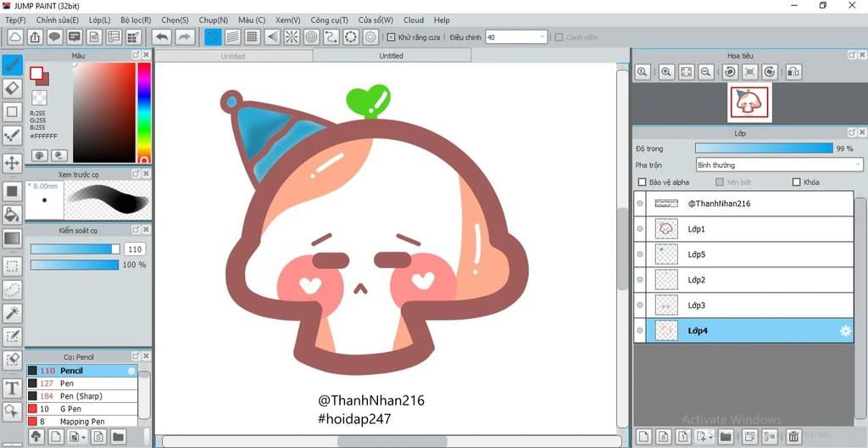Click New layer icon in layer panel

pos(643,436)
